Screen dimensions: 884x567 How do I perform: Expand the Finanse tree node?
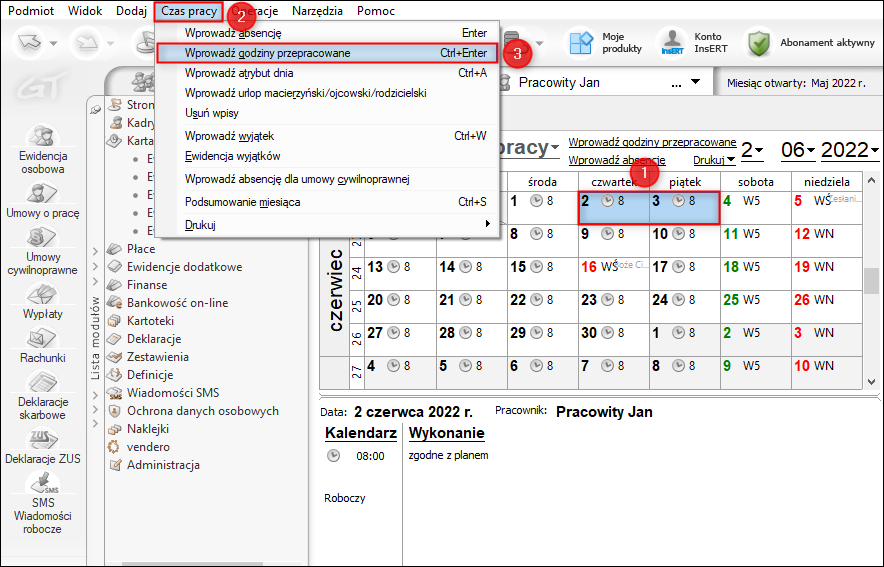click(x=95, y=281)
